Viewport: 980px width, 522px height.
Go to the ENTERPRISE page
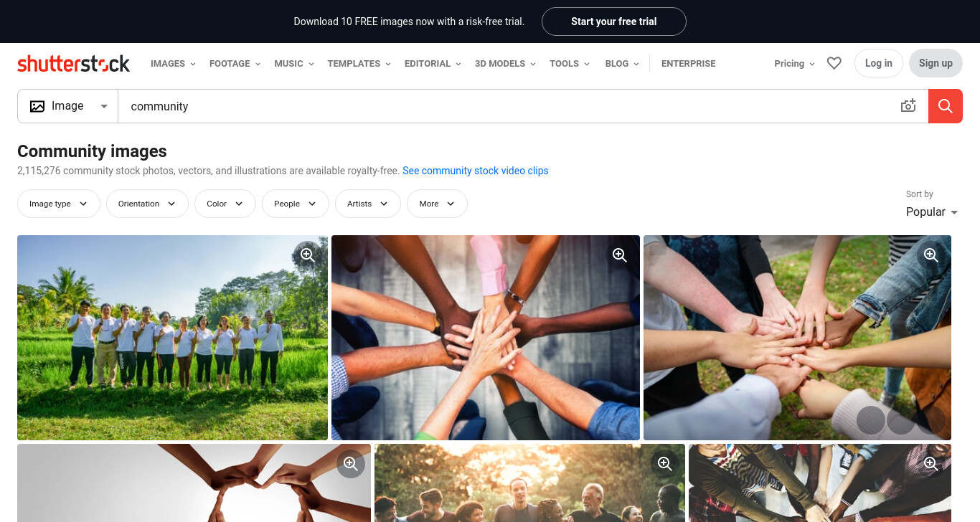[689, 63]
